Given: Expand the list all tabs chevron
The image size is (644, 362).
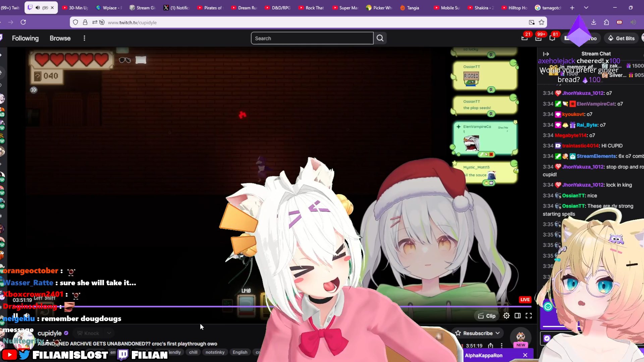Looking at the screenshot, I should click(x=586, y=8).
